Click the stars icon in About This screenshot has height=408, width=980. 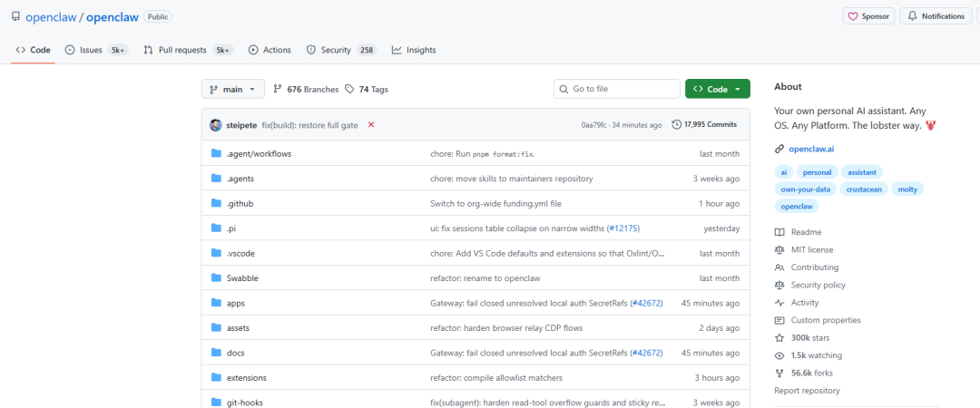tap(779, 338)
